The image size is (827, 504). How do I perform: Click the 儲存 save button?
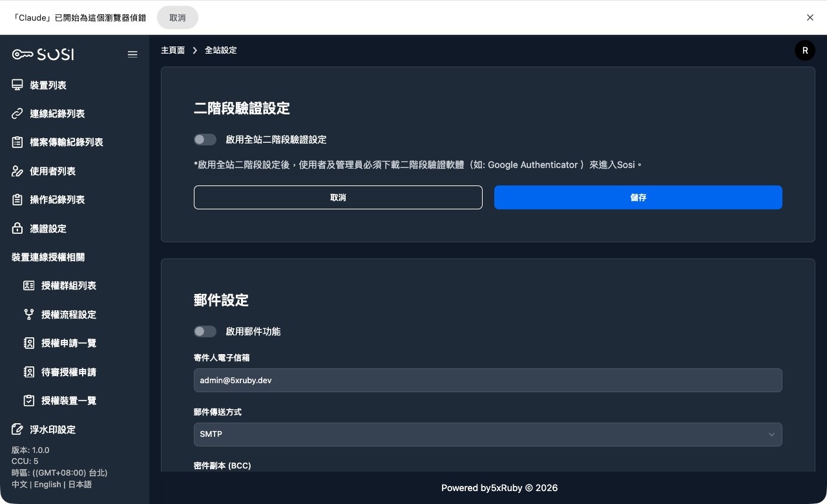[638, 197]
